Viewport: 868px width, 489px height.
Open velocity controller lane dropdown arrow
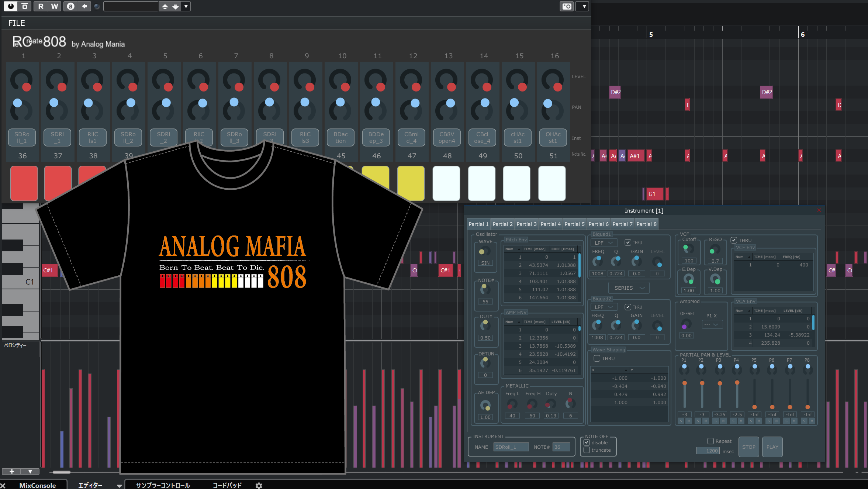tap(30, 471)
